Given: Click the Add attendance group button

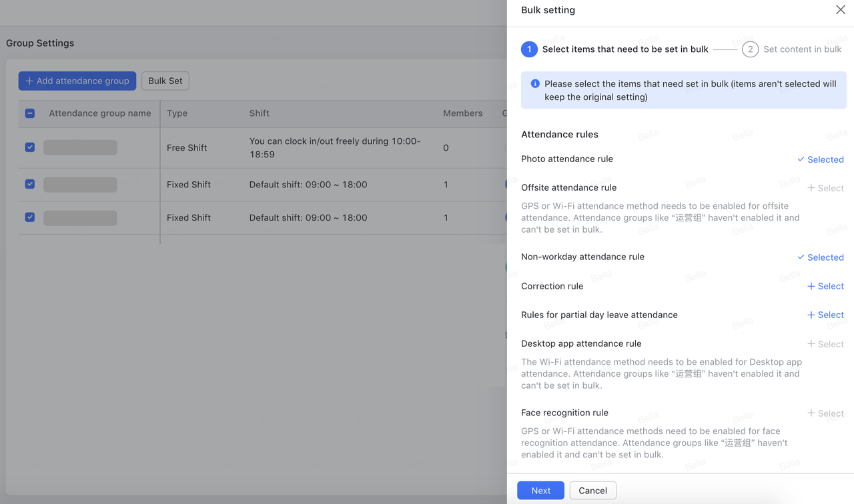Looking at the screenshot, I should click(x=77, y=81).
